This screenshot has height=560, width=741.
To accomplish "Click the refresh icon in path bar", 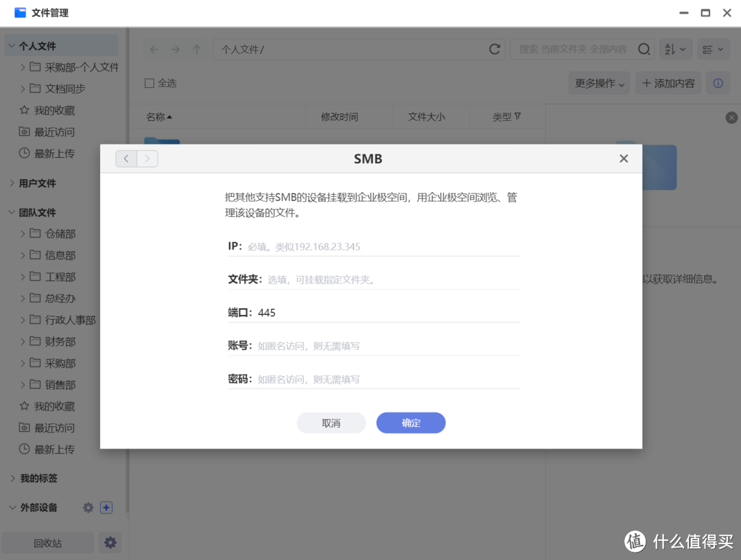I will (x=494, y=49).
